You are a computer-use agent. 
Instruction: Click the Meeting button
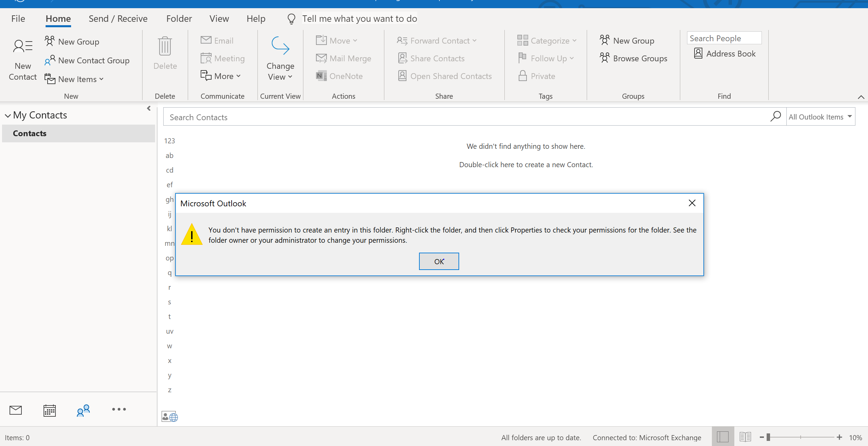tap(223, 58)
